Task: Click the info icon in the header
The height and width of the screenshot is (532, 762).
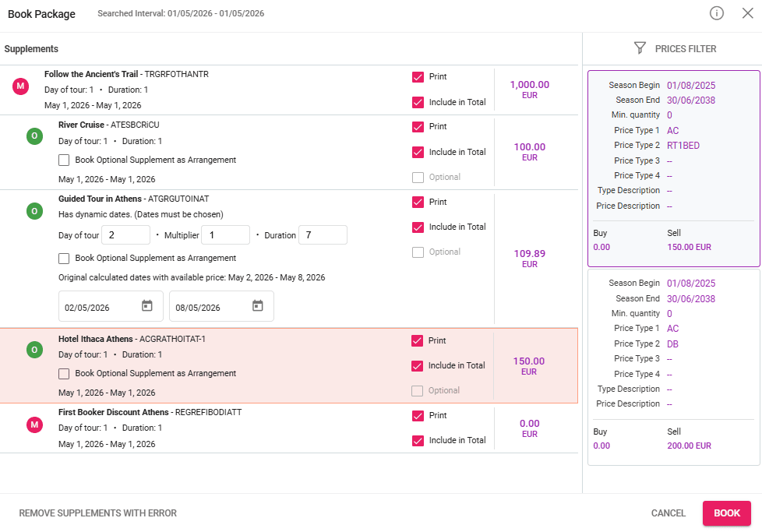Action: pyautogui.click(x=717, y=13)
